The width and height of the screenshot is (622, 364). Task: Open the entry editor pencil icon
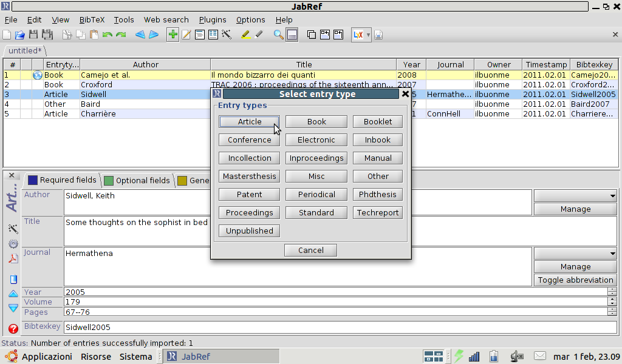186,35
